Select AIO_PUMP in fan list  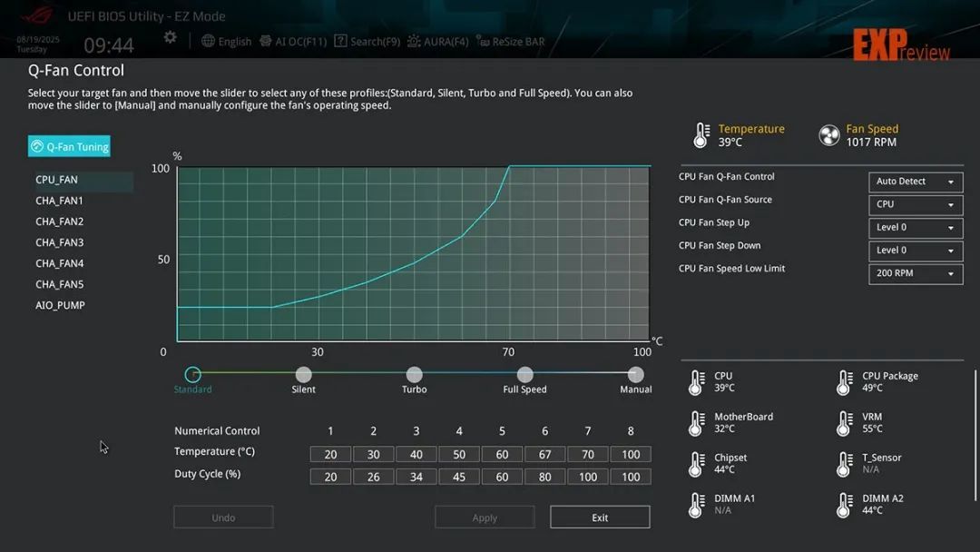pos(60,305)
